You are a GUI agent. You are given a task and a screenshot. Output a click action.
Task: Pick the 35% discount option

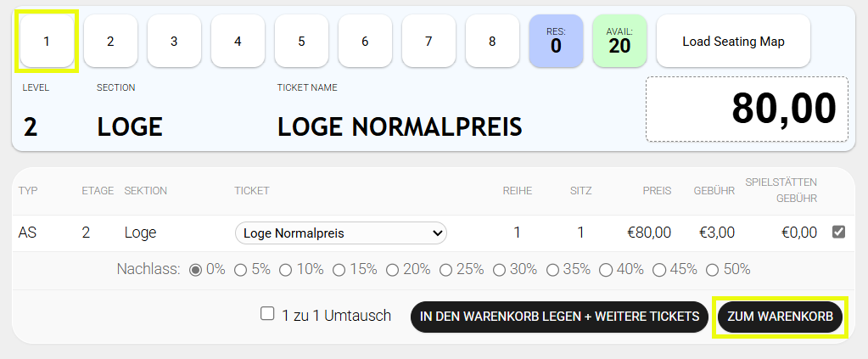click(x=552, y=270)
